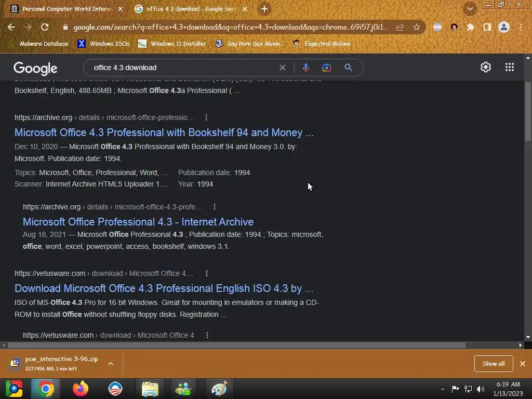Open the Windows 11 Installer bookmark
This screenshot has height=399, width=532.
pos(172,44)
